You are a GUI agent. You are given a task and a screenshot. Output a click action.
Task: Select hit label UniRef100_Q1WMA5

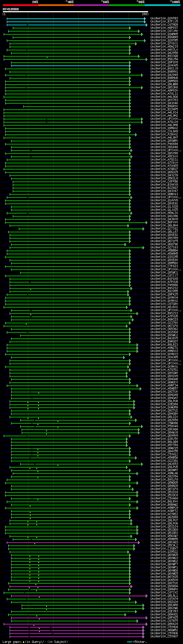[164, 34]
